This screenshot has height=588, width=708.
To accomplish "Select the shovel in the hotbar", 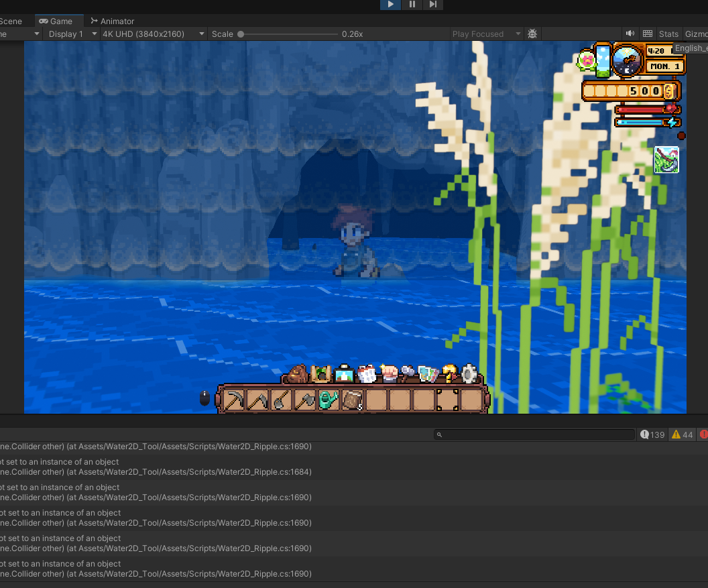I will [x=281, y=400].
